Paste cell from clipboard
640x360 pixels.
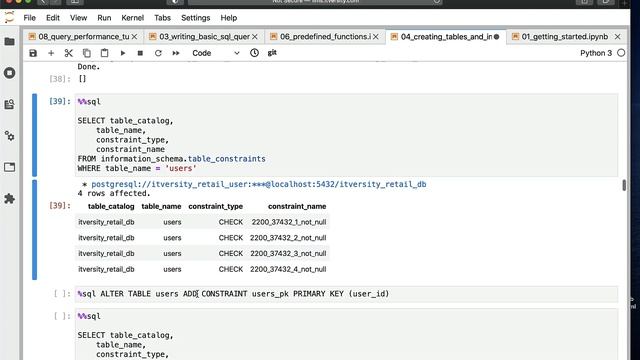(x=104, y=53)
